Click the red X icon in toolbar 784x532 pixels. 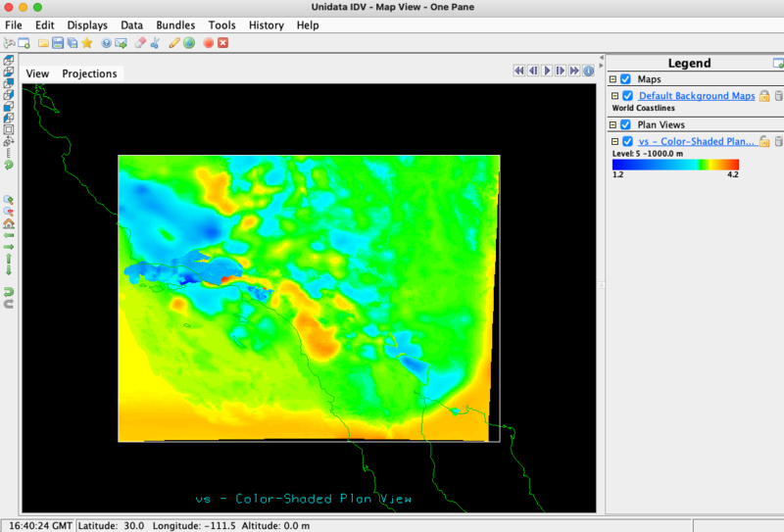223,43
